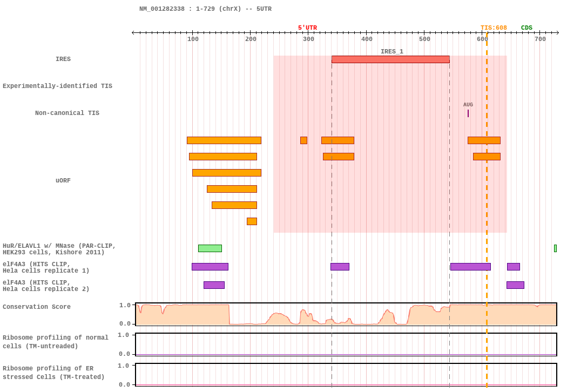Click the eIF4A3 Hela cells replicate 2 label
The height and width of the screenshot is (392, 567).
click(x=46, y=286)
